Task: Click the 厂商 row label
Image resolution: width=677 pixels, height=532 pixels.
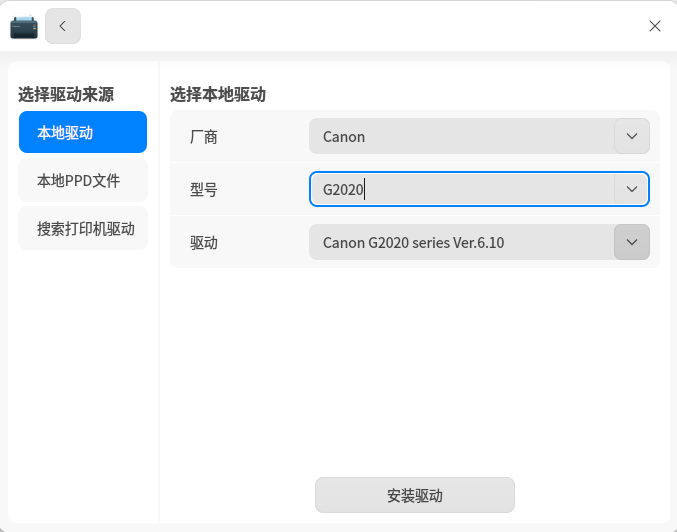Action: 204,137
